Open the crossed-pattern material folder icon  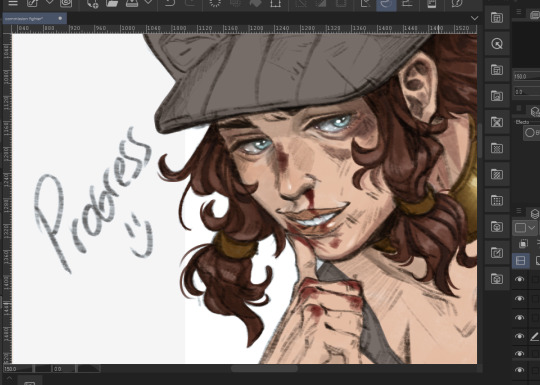497,122
